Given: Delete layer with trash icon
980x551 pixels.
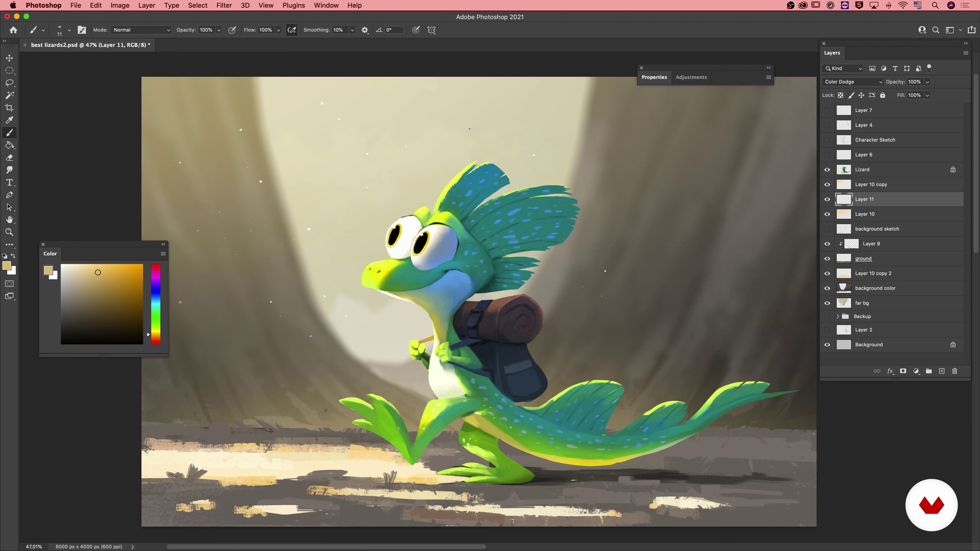Looking at the screenshot, I should pyautogui.click(x=954, y=371).
